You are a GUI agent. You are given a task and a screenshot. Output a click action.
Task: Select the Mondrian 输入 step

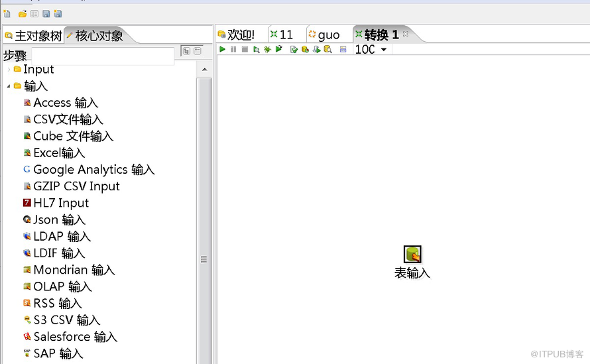[x=69, y=270]
